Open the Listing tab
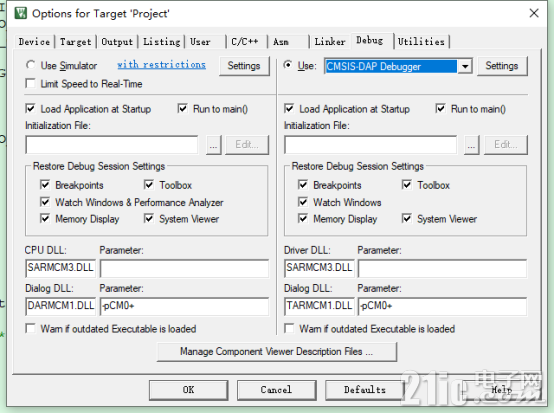The width and height of the screenshot is (554, 413). pos(161,42)
